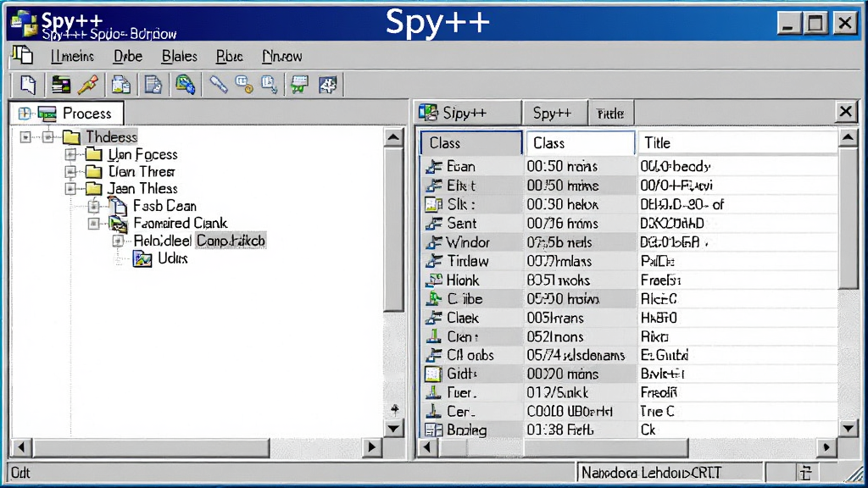Select the Tittle tab
868x488 pixels.
610,114
